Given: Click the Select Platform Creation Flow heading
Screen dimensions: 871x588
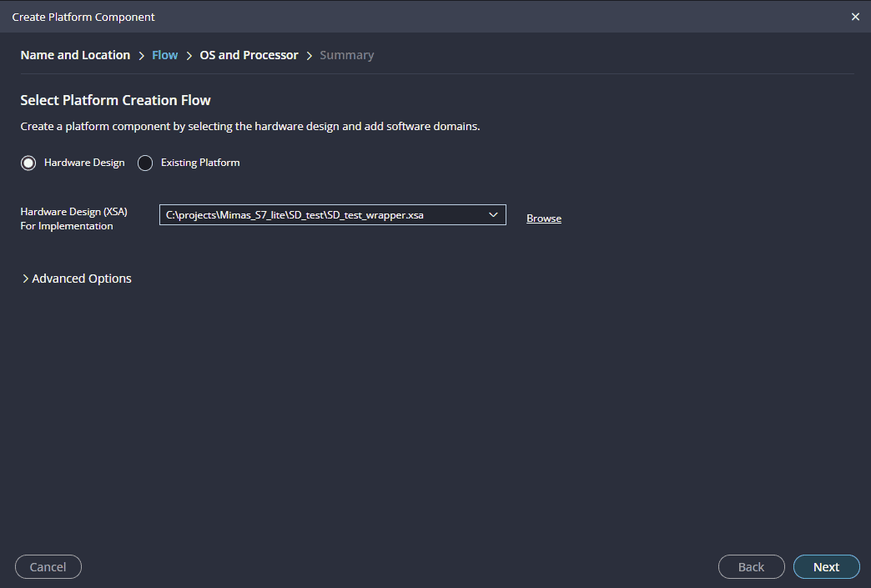Looking at the screenshot, I should tap(115, 100).
